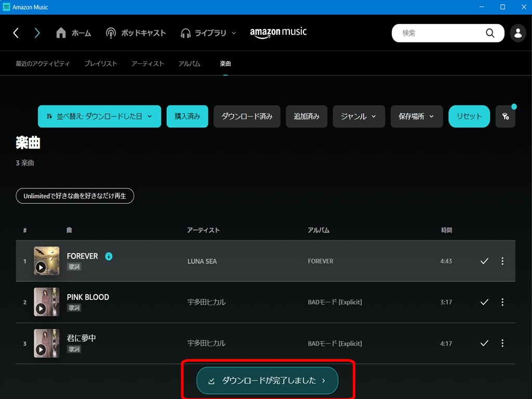Open 宇多田ヒカル artist link for 君に夢中

[x=206, y=343]
